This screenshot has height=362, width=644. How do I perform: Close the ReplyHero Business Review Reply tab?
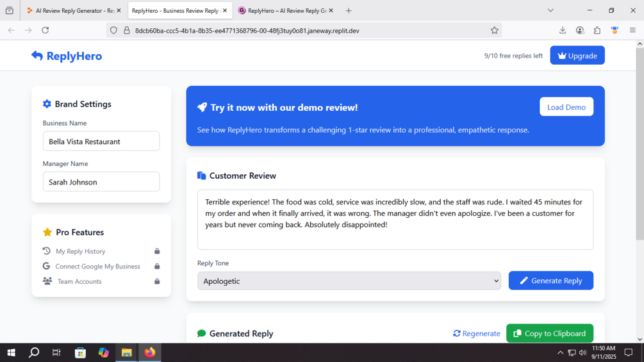coord(225,11)
